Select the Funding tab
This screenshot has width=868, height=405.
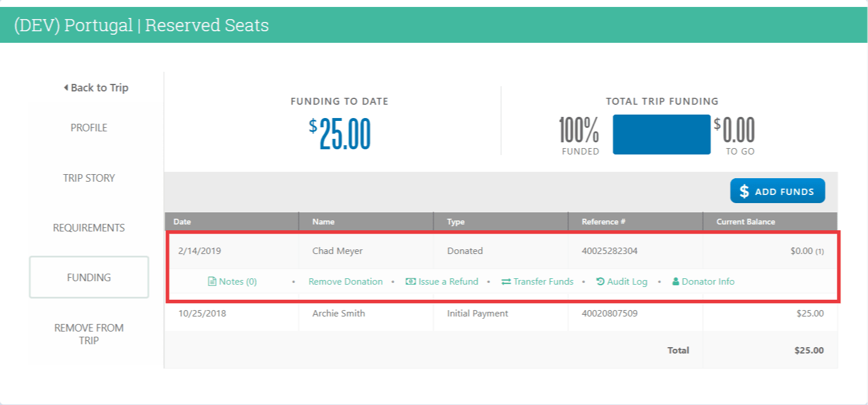(x=89, y=277)
